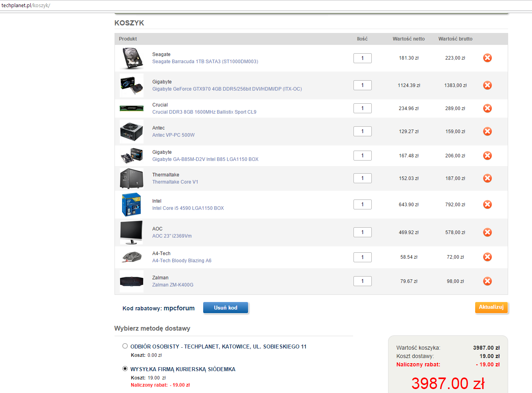
Task: Delete the AOC 23" i2369Vm monitor
Action: (487, 232)
